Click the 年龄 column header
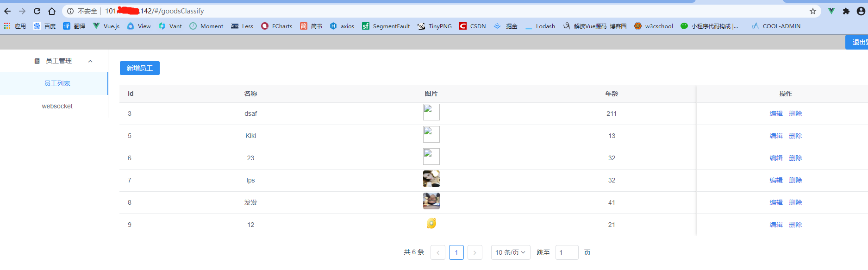This screenshot has width=868, height=270. 612,94
